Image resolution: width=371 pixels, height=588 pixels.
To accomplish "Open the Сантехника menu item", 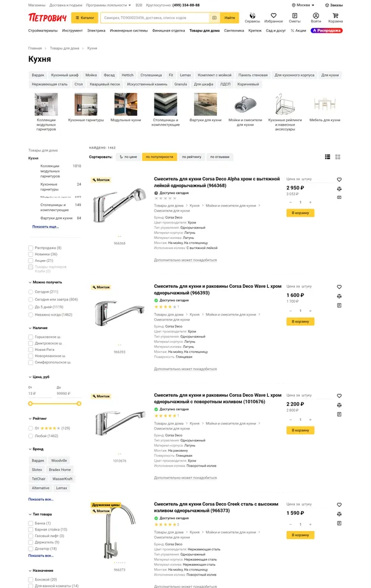I will point(234,30).
